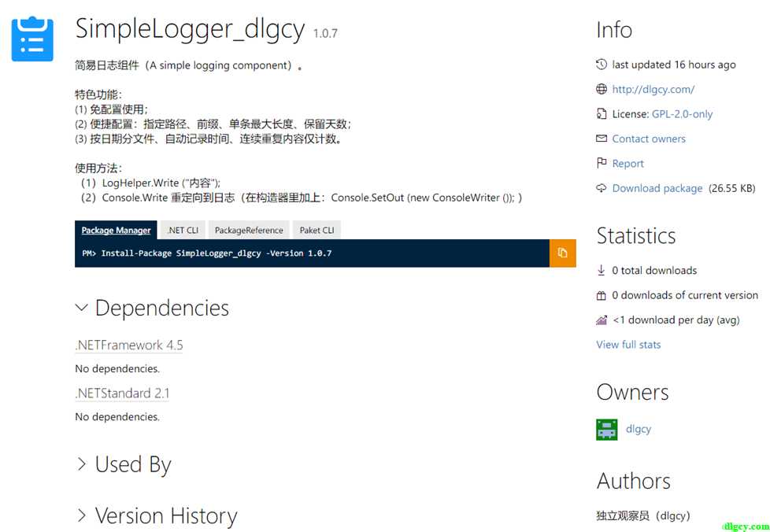Click feature line (2) 便捷配置
The image size is (770, 532).
click(213, 124)
